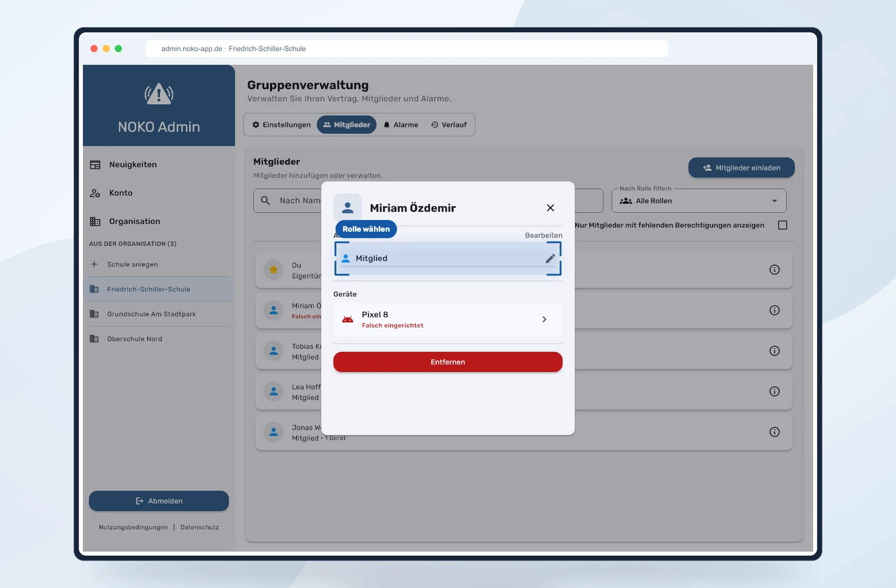Image resolution: width=896 pixels, height=588 pixels.
Task: Select Oberschule Nord in the sidebar
Action: 159,339
